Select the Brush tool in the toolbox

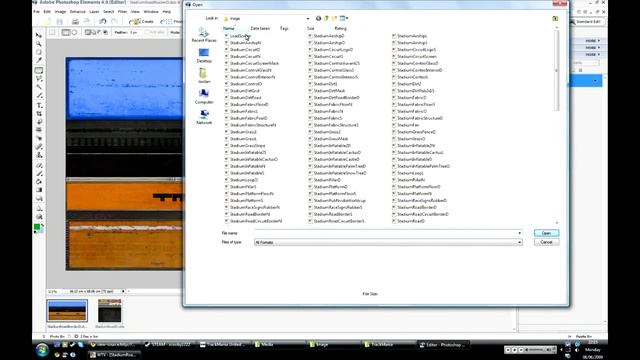(x=39, y=173)
